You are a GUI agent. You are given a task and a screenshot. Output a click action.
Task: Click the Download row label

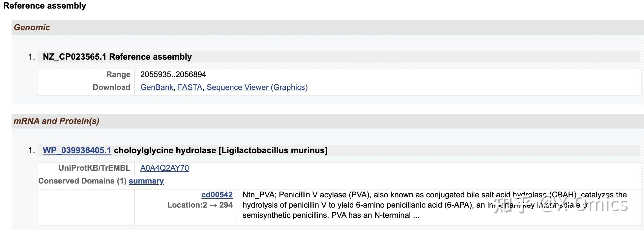pyautogui.click(x=111, y=87)
